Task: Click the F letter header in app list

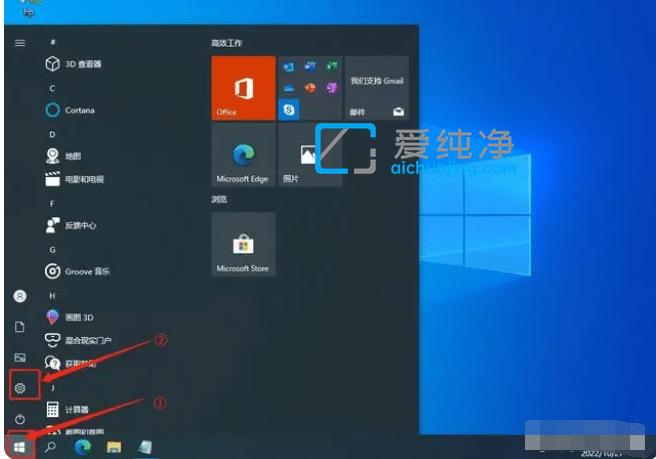Action: [x=52, y=203]
